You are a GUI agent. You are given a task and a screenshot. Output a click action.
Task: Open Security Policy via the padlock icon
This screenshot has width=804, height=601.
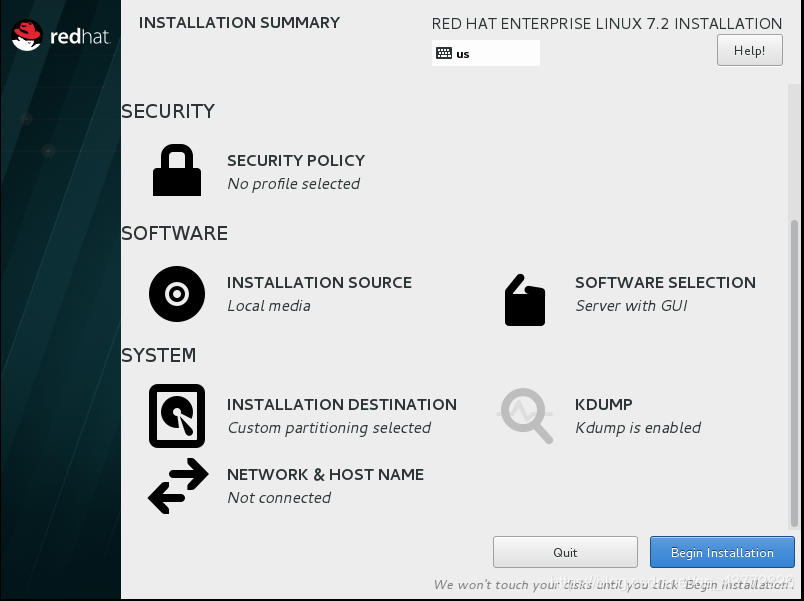177,170
